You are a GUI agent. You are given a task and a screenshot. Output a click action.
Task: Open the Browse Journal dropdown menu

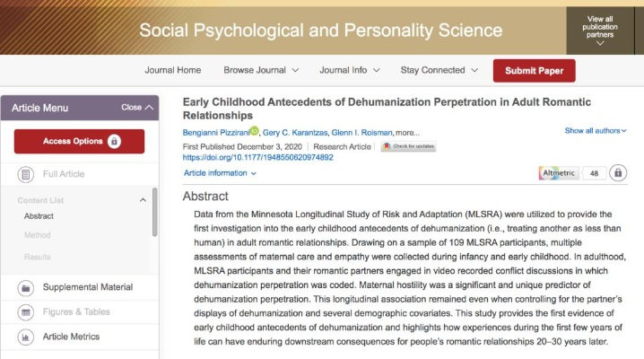click(263, 70)
